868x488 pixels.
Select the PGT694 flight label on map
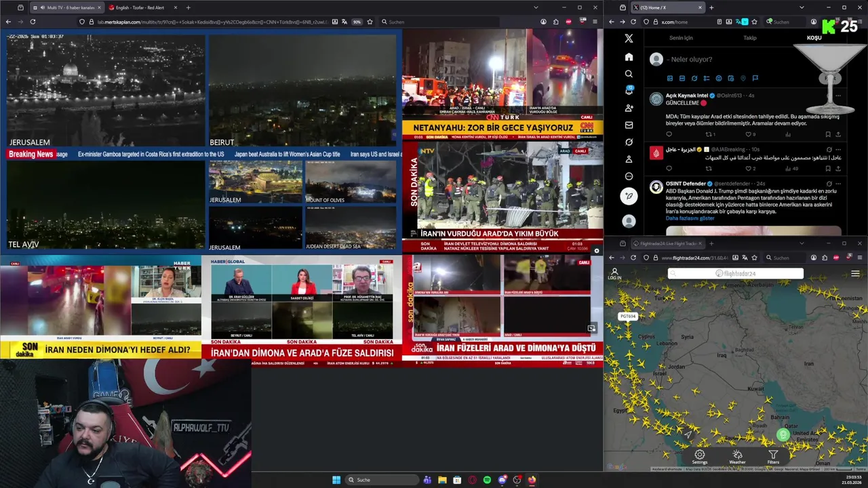pyautogui.click(x=628, y=317)
